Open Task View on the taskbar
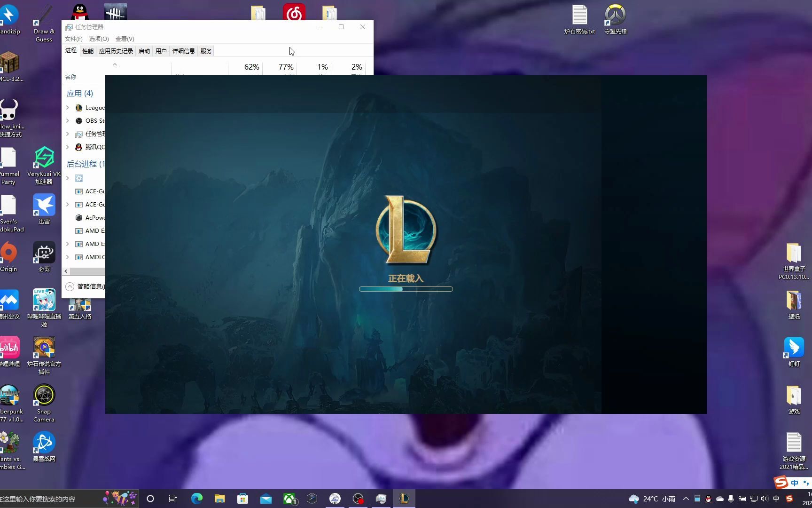812x508 pixels. click(x=173, y=499)
